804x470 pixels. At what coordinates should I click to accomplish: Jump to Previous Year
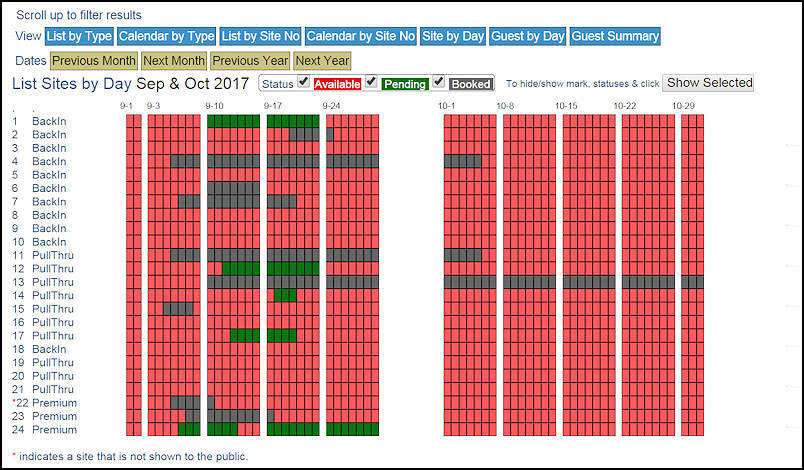pos(249,61)
